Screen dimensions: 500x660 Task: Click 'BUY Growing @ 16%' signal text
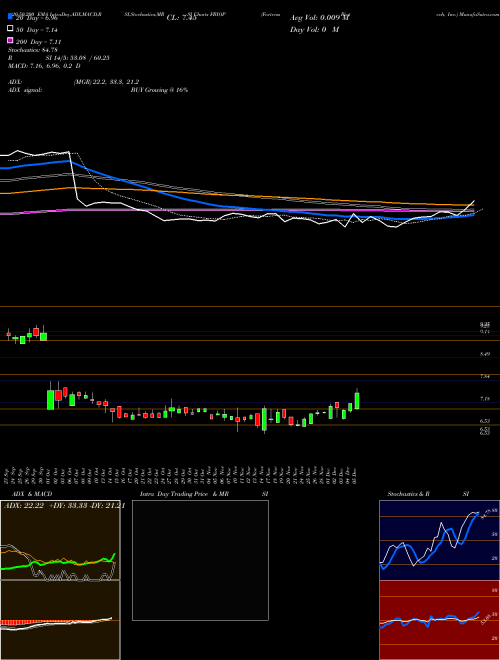coord(159,90)
